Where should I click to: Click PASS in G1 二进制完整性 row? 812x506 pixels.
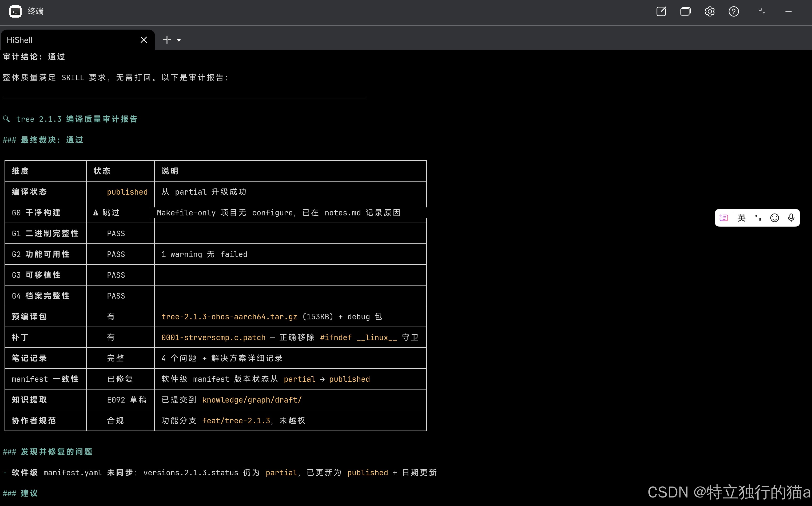click(x=116, y=233)
